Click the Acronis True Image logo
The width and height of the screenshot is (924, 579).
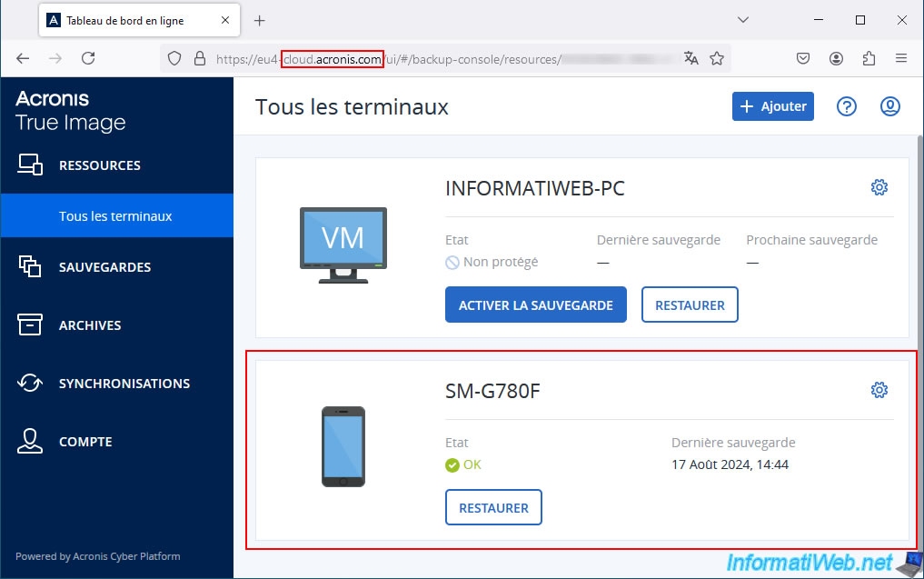(x=70, y=110)
